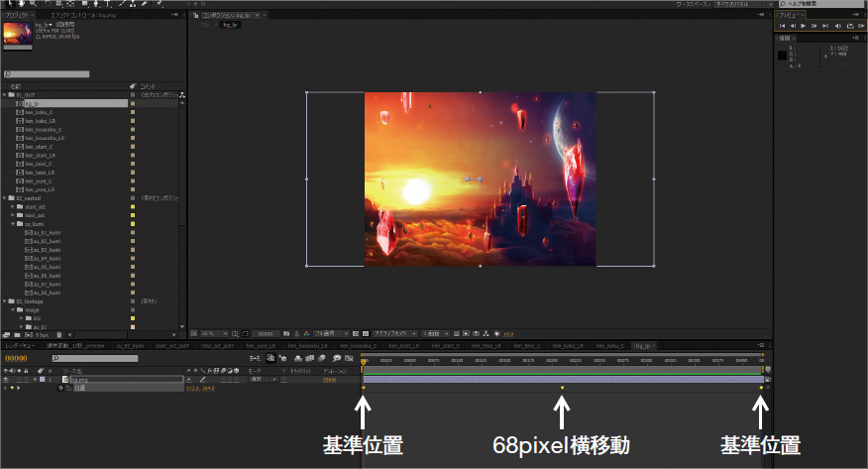Select the Pen tool in toolbar
Viewport: 868px width, 469px height.
tap(96, 3)
